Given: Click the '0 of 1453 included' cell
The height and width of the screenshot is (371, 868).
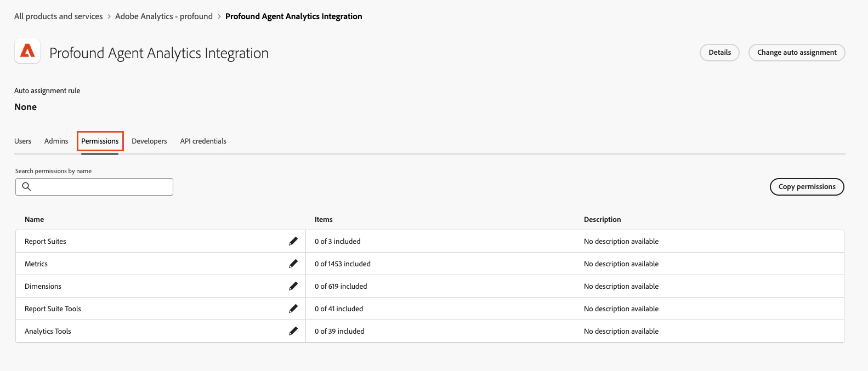Looking at the screenshot, I should click(343, 264).
